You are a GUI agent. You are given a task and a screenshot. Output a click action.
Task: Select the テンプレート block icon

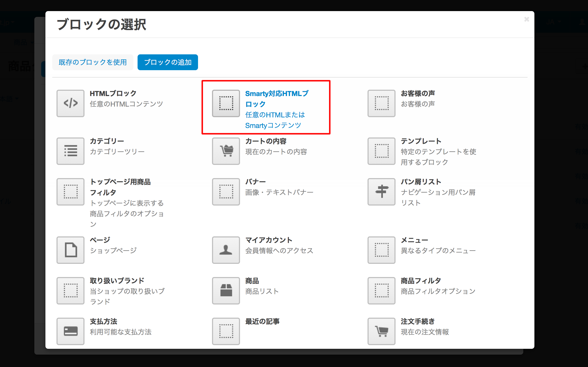coord(382,151)
